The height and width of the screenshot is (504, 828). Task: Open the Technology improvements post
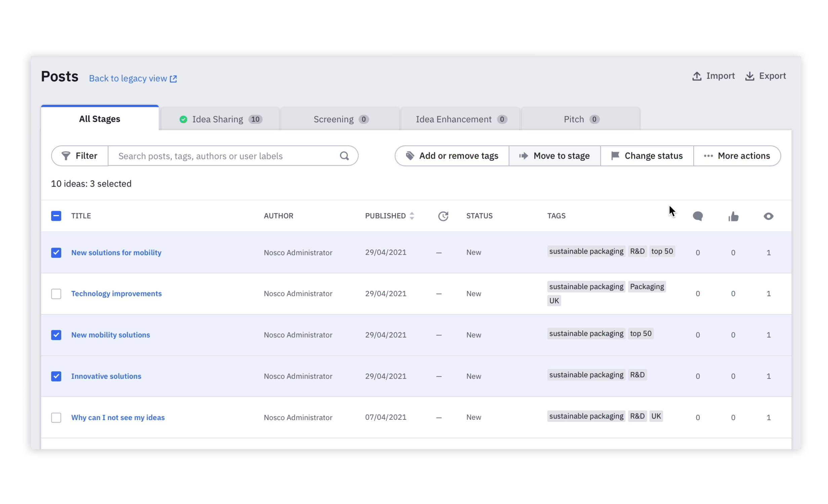(116, 294)
